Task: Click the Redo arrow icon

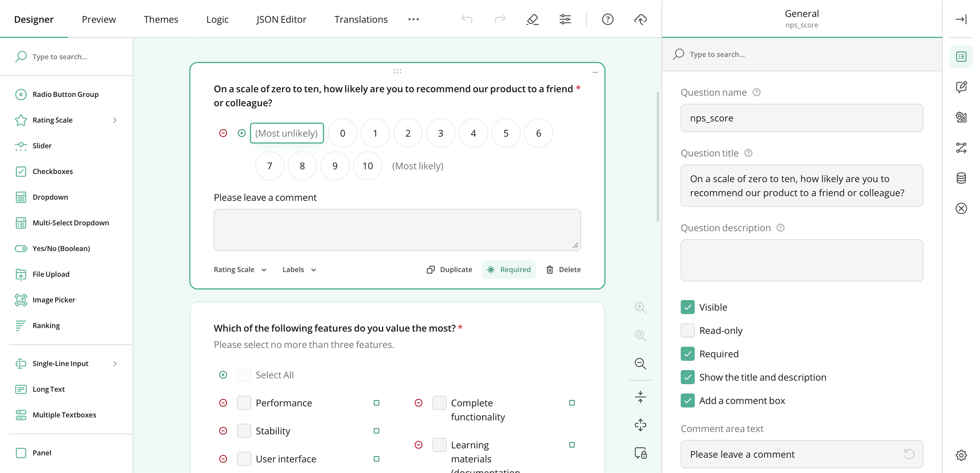Action: pyautogui.click(x=500, y=19)
